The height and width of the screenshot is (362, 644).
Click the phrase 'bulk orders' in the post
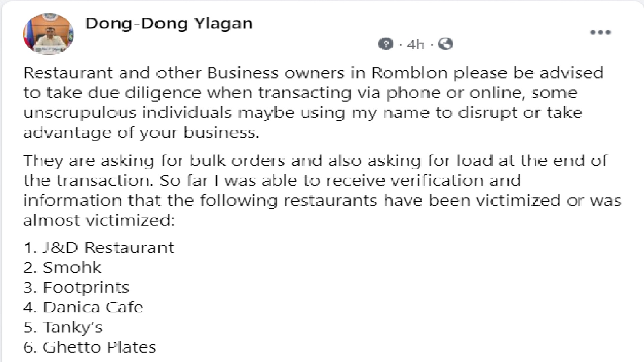click(237, 161)
